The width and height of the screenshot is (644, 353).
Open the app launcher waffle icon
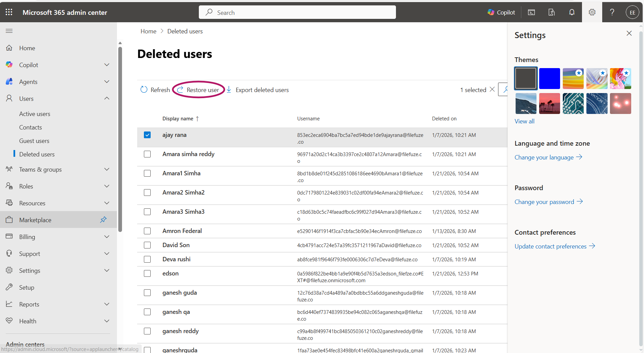click(9, 12)
